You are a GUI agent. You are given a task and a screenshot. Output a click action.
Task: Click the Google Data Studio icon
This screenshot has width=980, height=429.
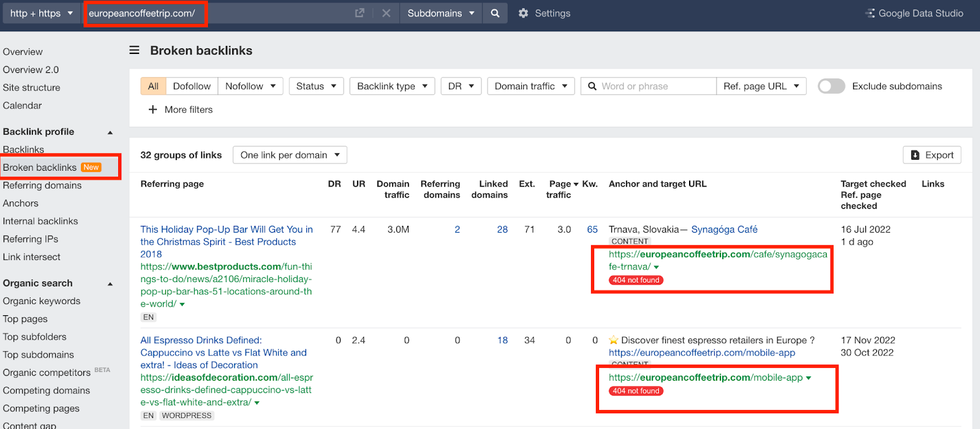coord(870,13)
